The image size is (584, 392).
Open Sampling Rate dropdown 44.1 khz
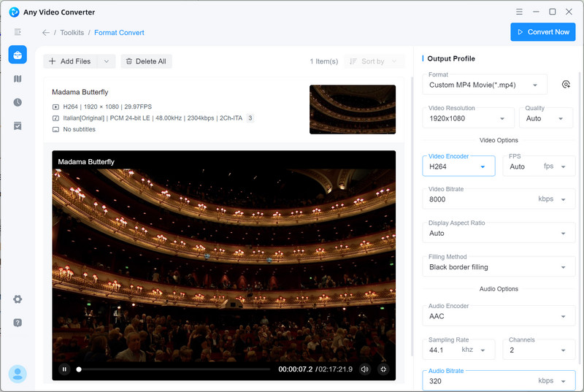click(458, 350)
